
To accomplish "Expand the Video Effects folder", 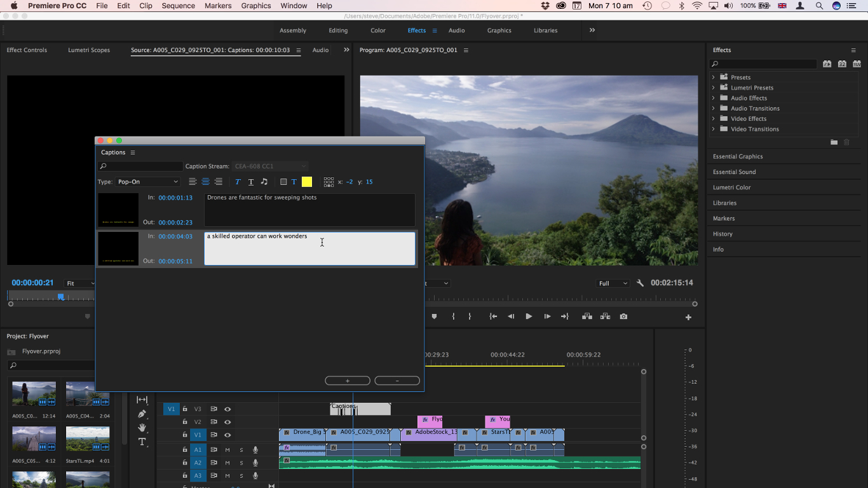I will point(713,119).
